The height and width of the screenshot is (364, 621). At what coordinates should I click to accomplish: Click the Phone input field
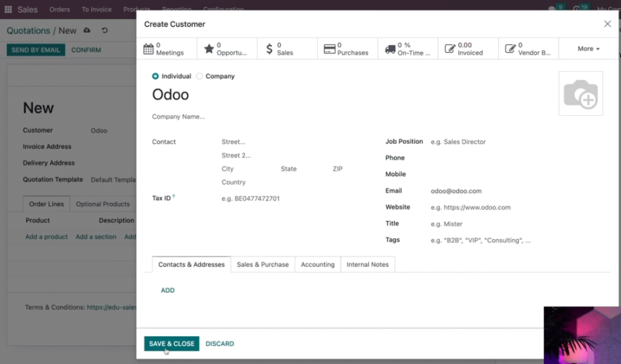tap(517, 158)
